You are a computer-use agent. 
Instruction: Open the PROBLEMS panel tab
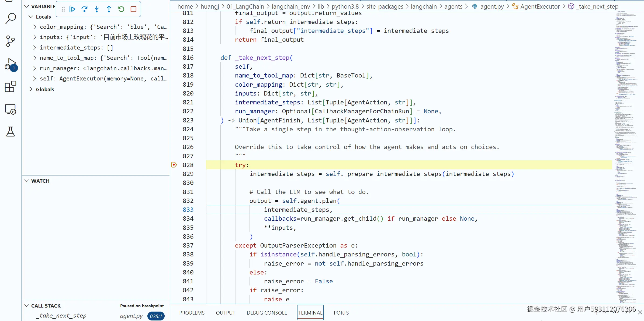192,313
